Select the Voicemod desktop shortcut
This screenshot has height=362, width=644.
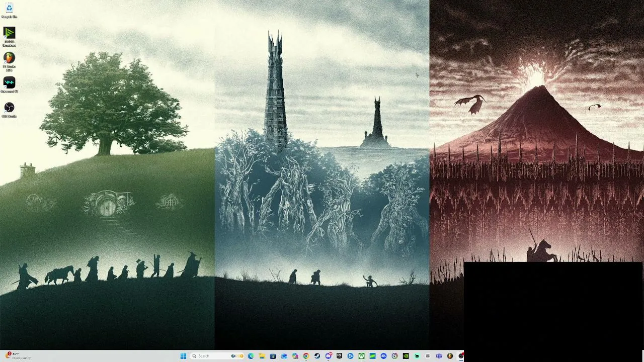click(9, 84)
